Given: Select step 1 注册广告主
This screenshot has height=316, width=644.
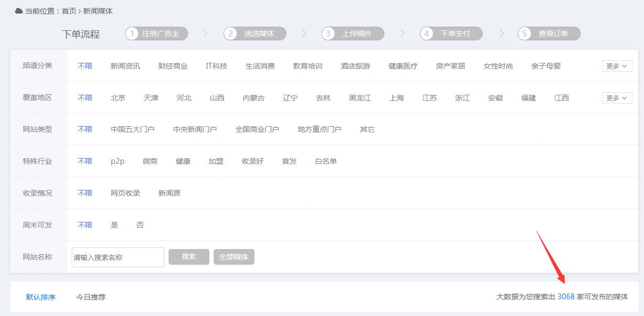Looking at the screenshot, I should click(157, 33).
